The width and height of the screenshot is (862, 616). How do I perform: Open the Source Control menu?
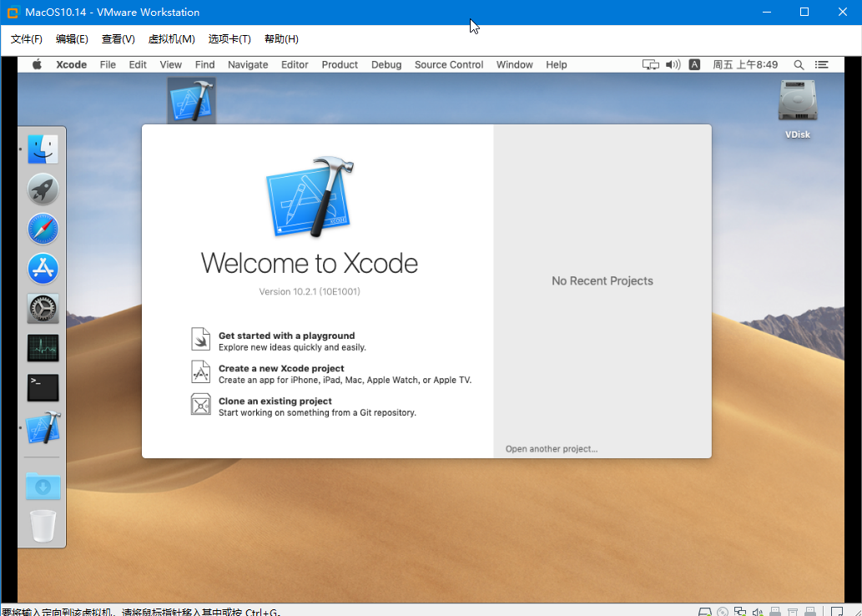click(449, 64)
